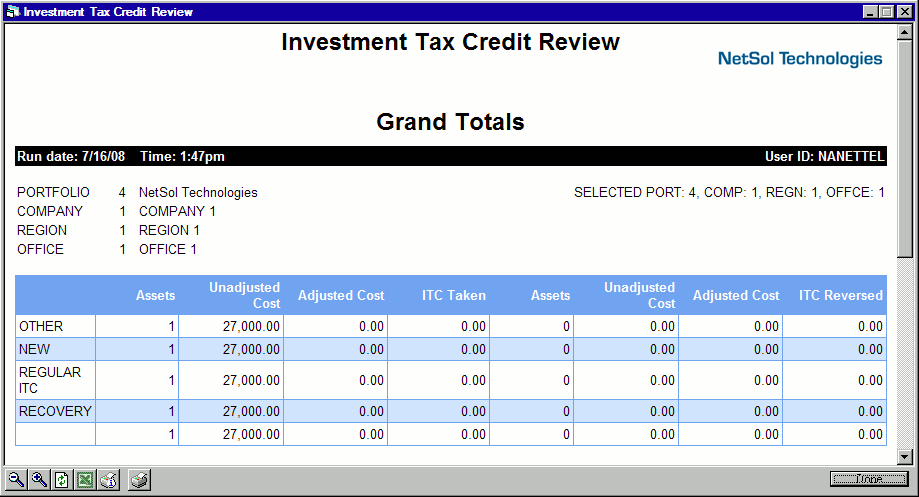Click the OTHER row label
Viewport: 919px width, 497px height.
tap(41, 326)
